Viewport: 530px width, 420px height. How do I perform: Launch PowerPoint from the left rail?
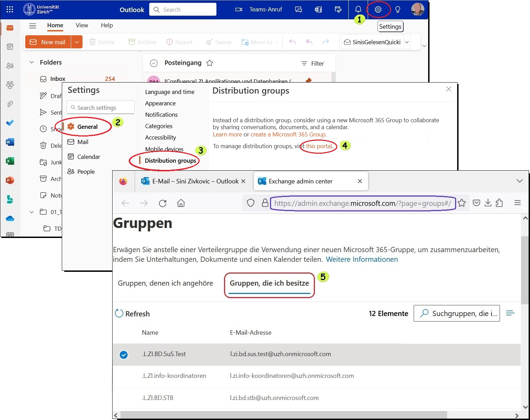10,180
